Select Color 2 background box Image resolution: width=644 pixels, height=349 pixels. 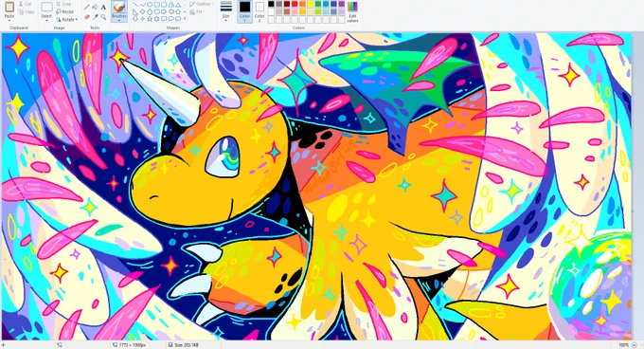pyautogui.click(x=259, y=11)
